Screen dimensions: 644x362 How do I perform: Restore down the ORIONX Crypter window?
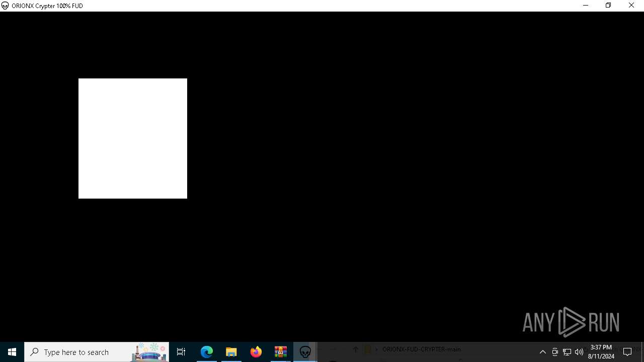(x=608, y=6)
